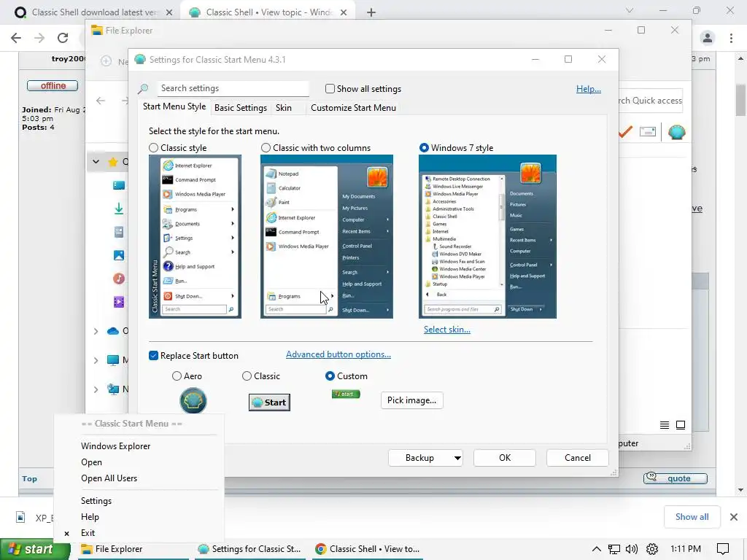The height and width of the screenshot is (560, 747).
Task: Click the search magnifier icon in Classic Shell settings
Action: (x=143, y=88)
